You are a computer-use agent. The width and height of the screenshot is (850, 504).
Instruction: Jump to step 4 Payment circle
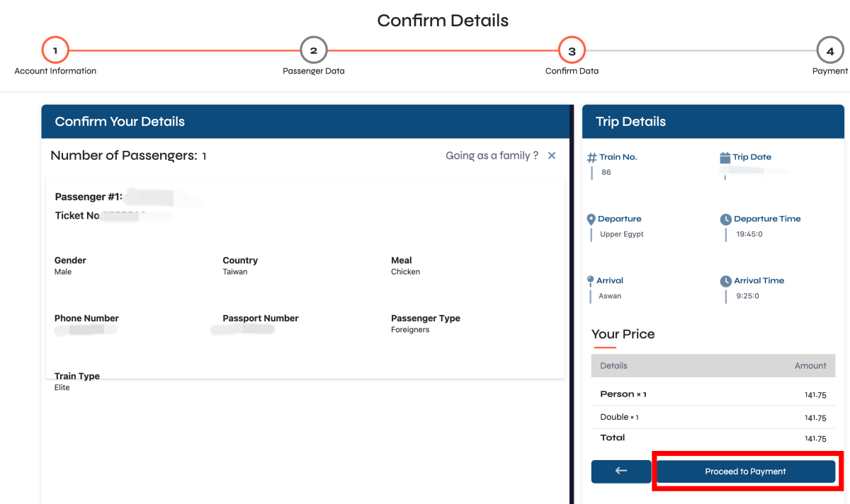(829, 51)
